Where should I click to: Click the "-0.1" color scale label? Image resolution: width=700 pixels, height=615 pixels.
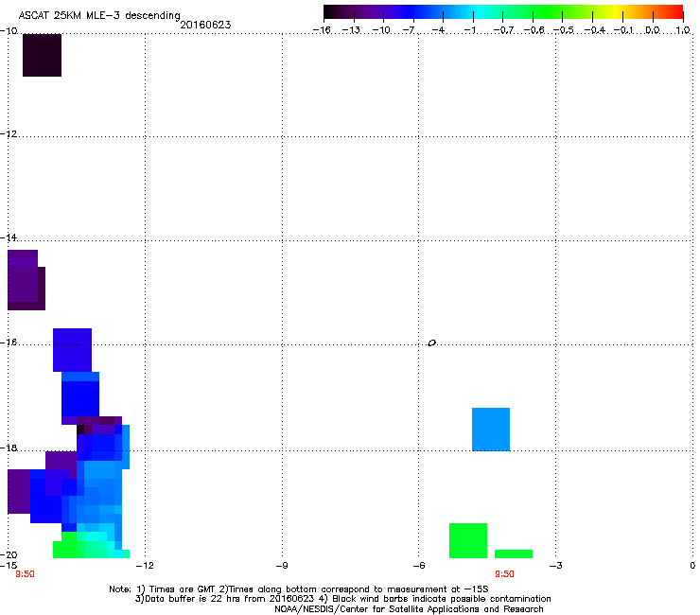pyautogui.click(x=623, y=30)
